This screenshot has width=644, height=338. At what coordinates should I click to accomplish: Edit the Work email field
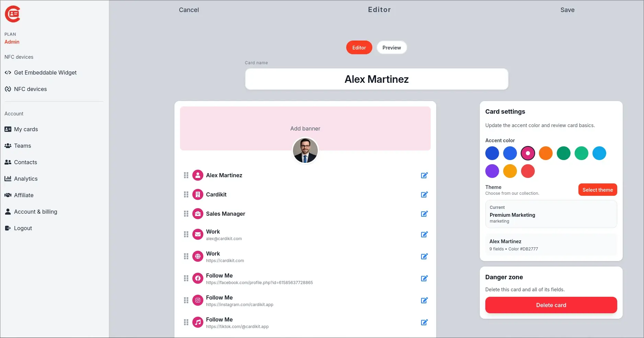[424, 235]
